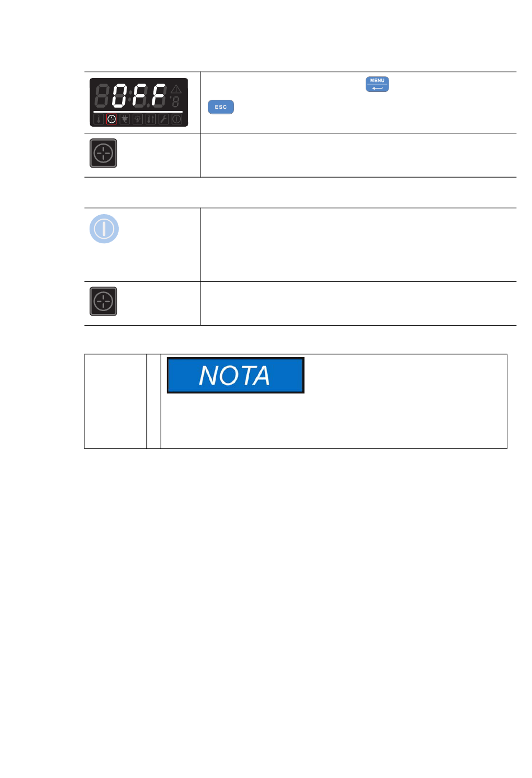
Task: Click the white line under OFF digits
Action: click(x=138, y=112)
